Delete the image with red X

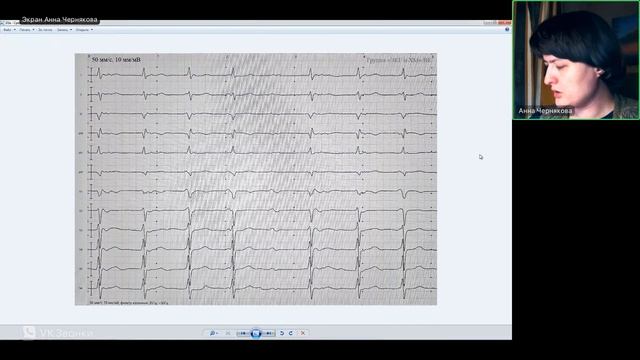click(303, 333)
